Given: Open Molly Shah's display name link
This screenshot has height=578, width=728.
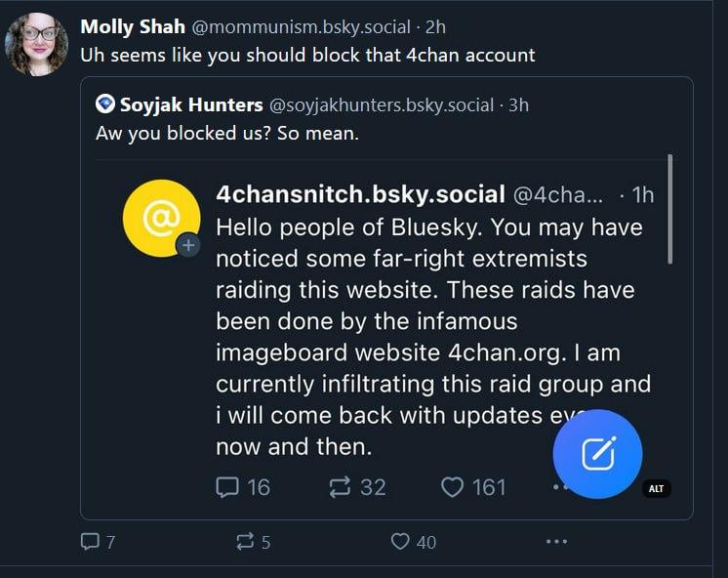Looking at the screenshot, I should click(x=133, y=26).
